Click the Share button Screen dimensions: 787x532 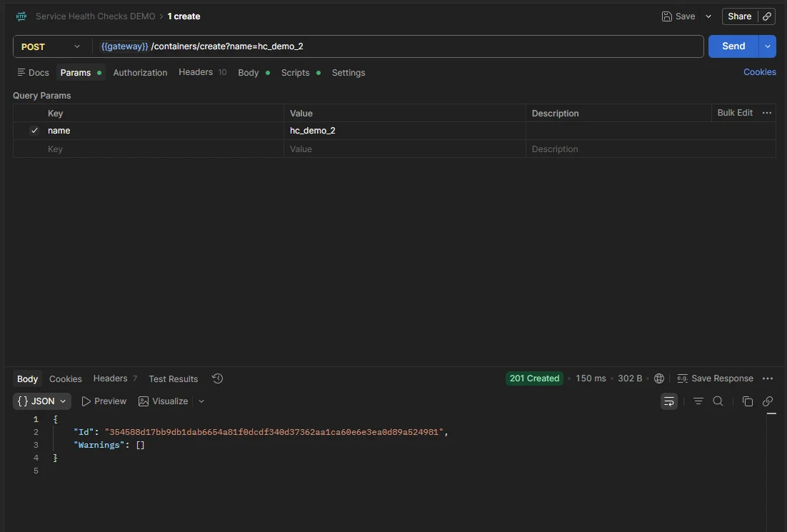pos(739,16)
